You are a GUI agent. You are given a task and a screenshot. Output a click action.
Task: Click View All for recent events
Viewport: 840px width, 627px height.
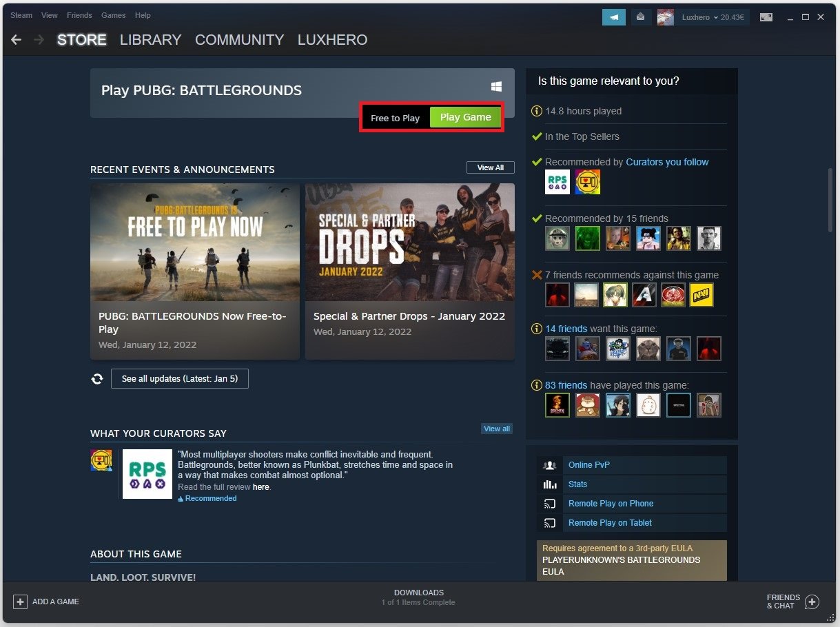[491, 167]
